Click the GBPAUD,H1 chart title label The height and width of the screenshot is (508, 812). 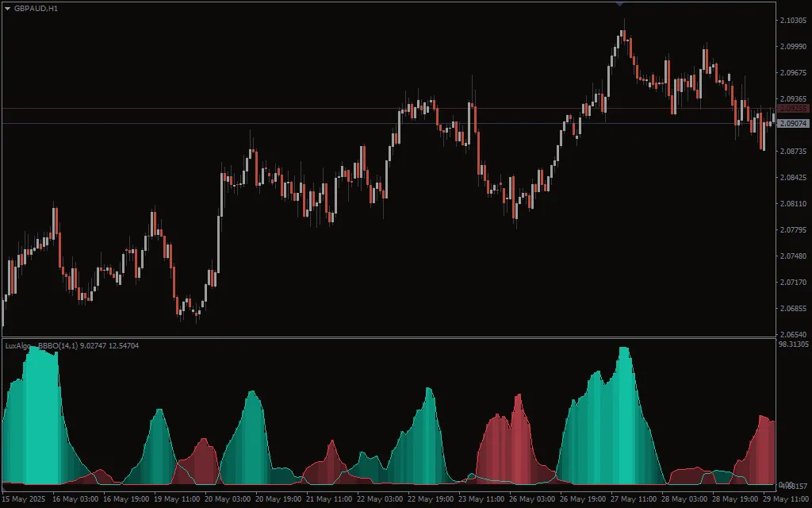tap(36, 7)
